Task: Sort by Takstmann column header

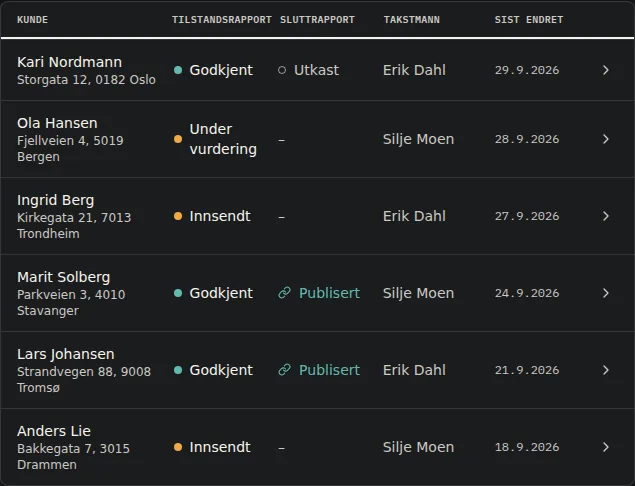Action: pos(411,19)
